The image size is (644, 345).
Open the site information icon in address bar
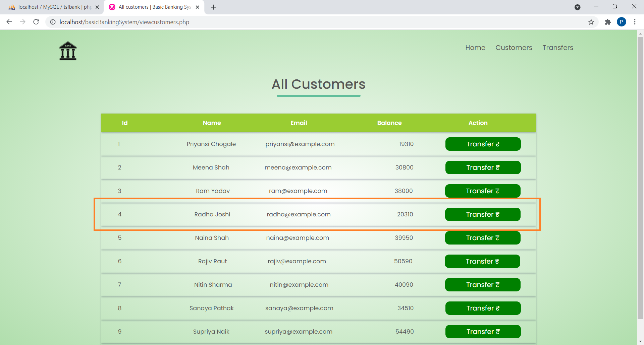(x=53, y=22)
